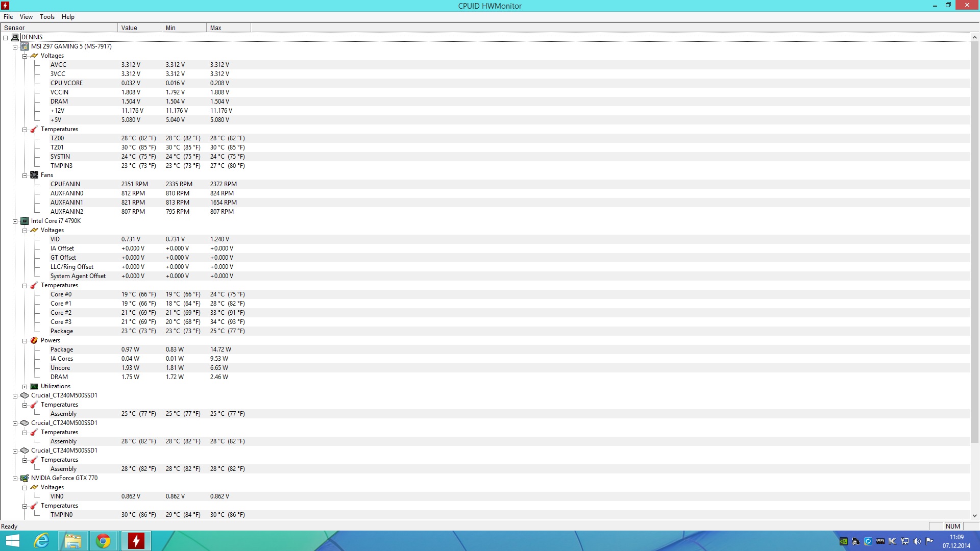This screenshot has height=551, width=980.
Task: Click the MSI Z97 GAMING 5 motherboard icon
Action: [x=24, y=46]
